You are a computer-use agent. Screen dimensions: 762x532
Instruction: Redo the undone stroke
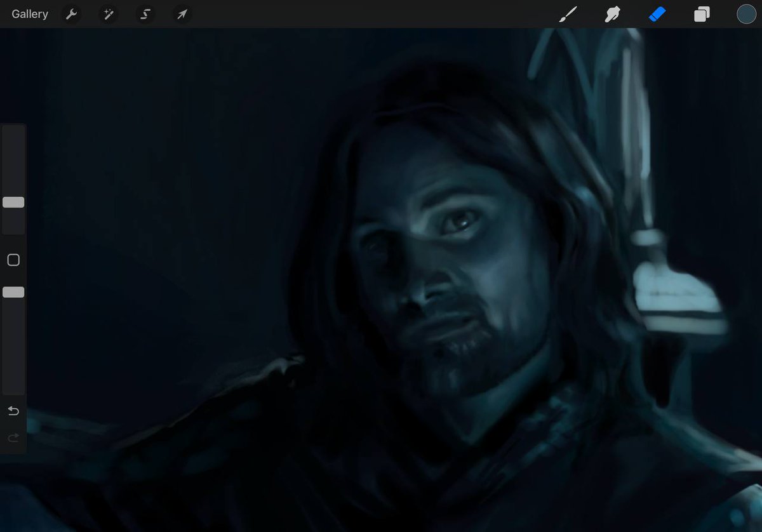13,437
